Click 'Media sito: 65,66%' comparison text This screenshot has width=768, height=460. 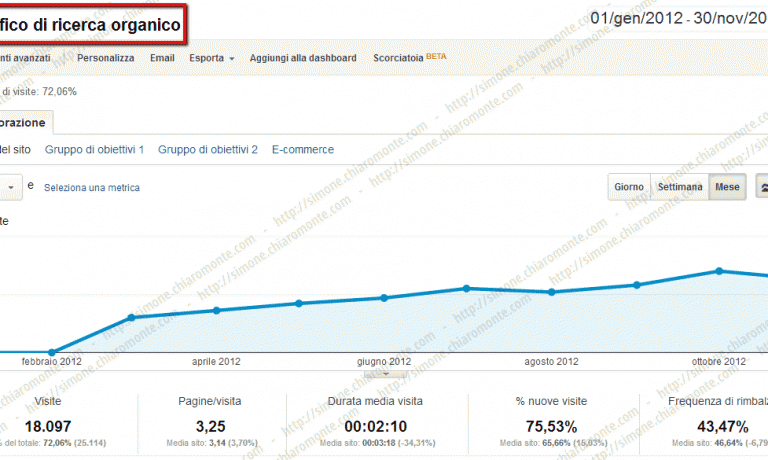click(x=553, y=443)
